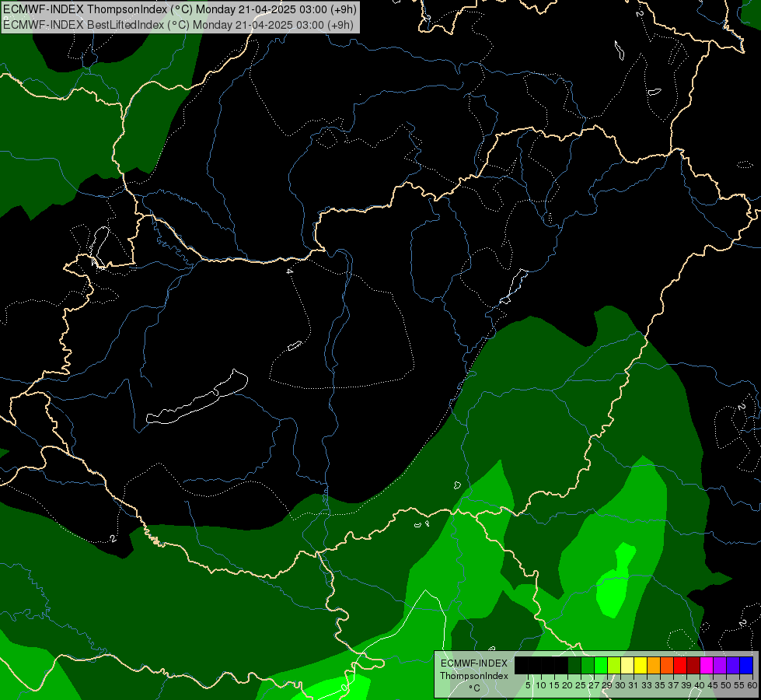Click the legend unit '°C'
The image size is (761, 700).
pos(475,688)
